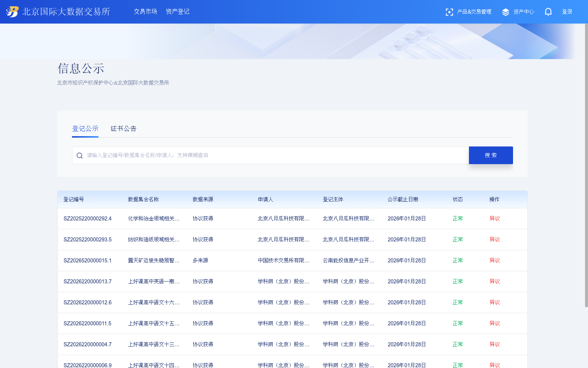Click the 公示截止日期 column header
The image size is (588, 368).
click(x=403, y=199)
